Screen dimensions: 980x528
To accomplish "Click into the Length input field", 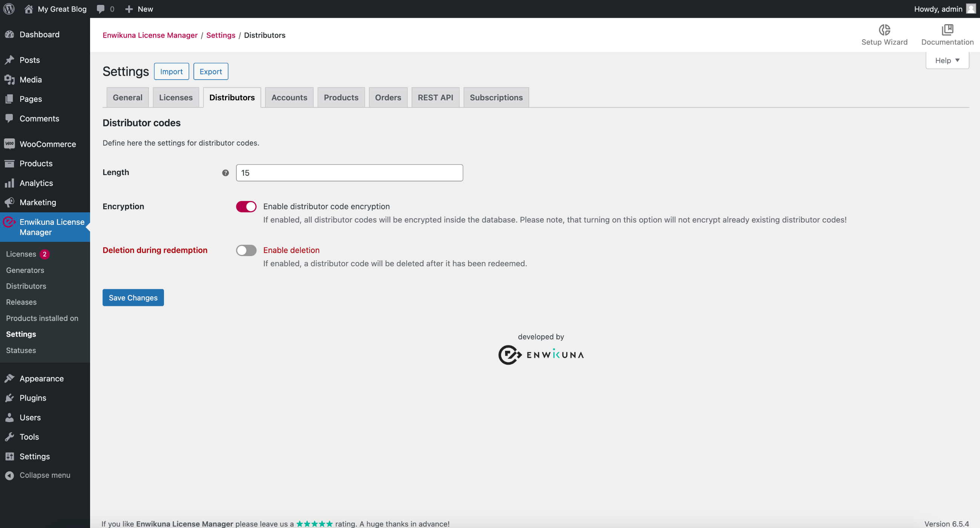I will coord(349,173).
